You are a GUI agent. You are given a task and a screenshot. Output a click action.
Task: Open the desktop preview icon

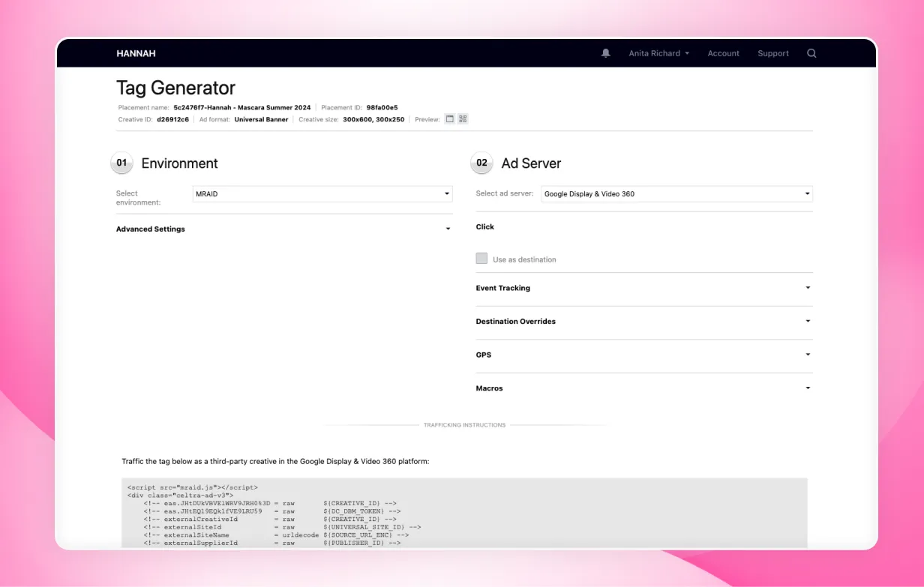coord(450,119)
